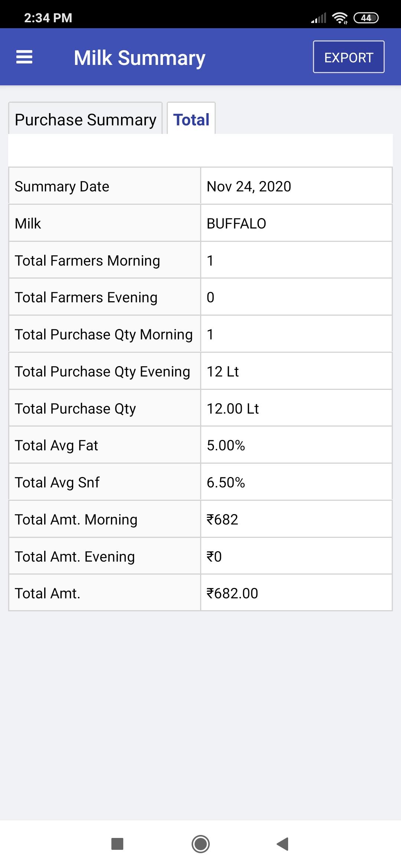Tap the Android back navigation icon
The width and height of the screenshot is (401, 868).
(283, 844)
